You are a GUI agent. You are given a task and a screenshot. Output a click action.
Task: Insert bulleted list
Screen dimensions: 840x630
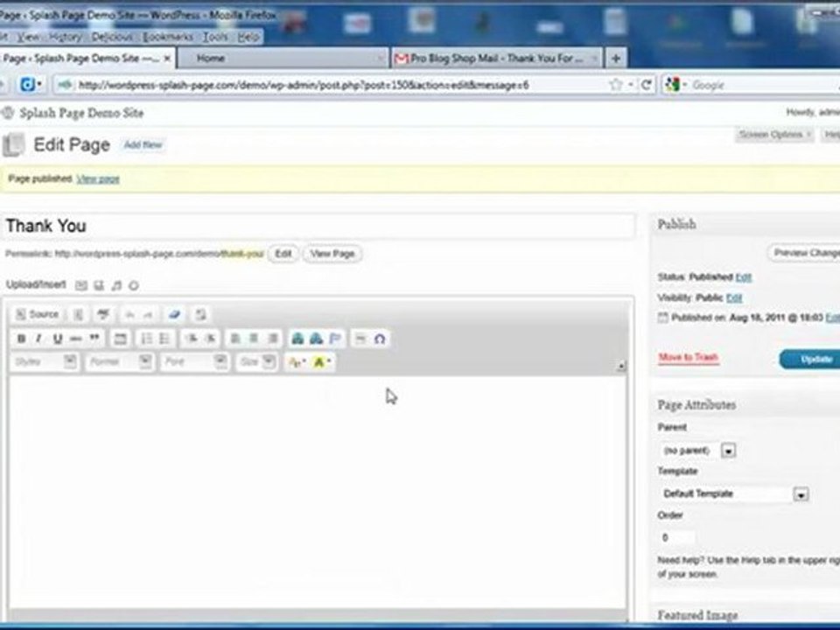pos(164,339)
